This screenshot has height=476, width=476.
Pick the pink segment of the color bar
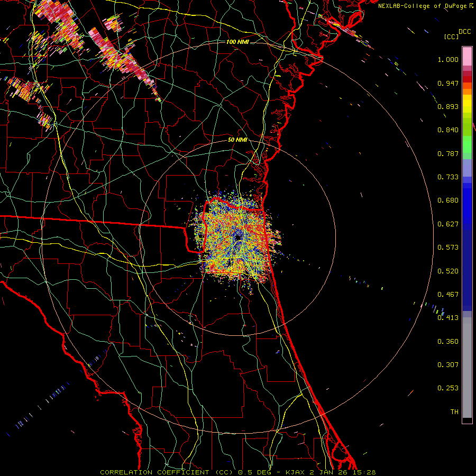(x=467, y=57)
